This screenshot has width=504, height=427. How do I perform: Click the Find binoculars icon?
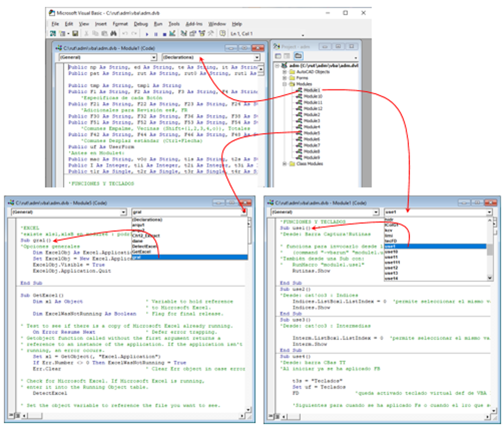(113, 34)
